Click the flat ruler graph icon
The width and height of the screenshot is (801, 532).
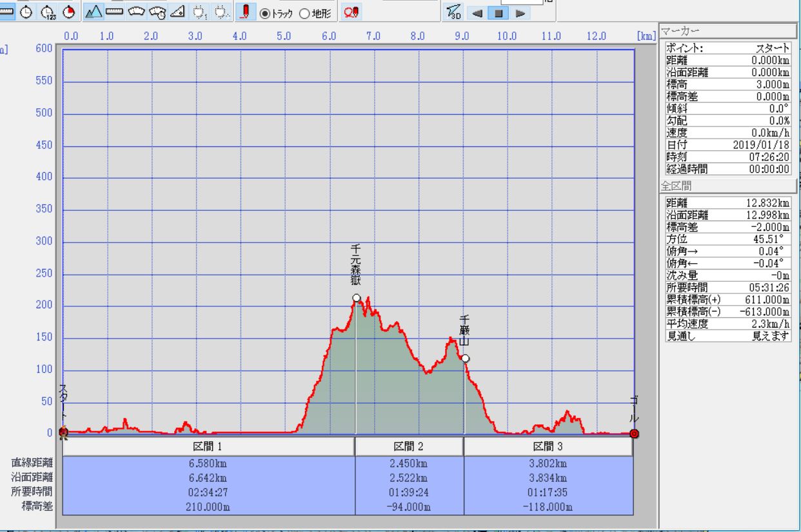[x=115, y=12]
